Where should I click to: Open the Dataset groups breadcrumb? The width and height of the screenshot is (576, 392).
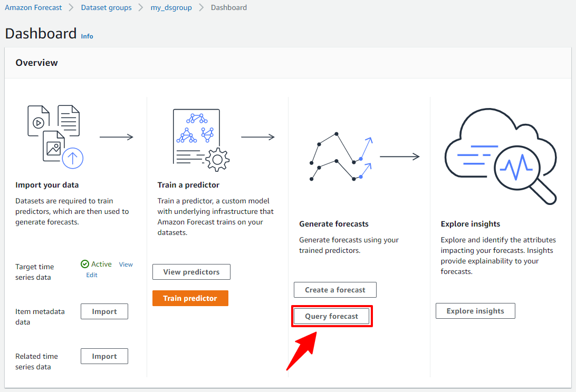pyautogui.click(x=106, y=8)
